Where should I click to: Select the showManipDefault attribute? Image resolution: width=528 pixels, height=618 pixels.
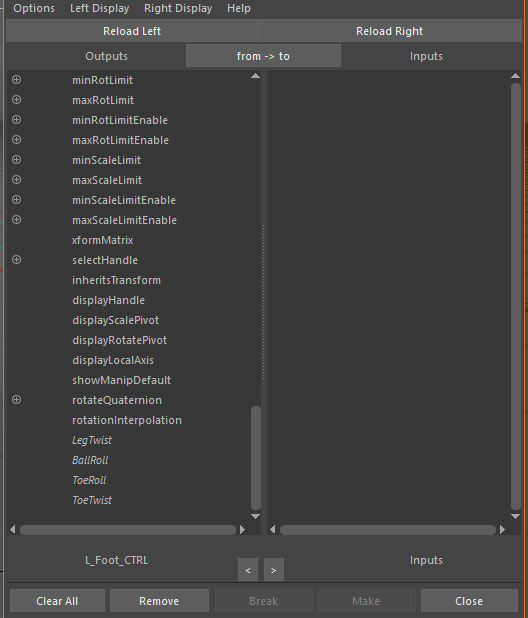click(x=121, y=380)
